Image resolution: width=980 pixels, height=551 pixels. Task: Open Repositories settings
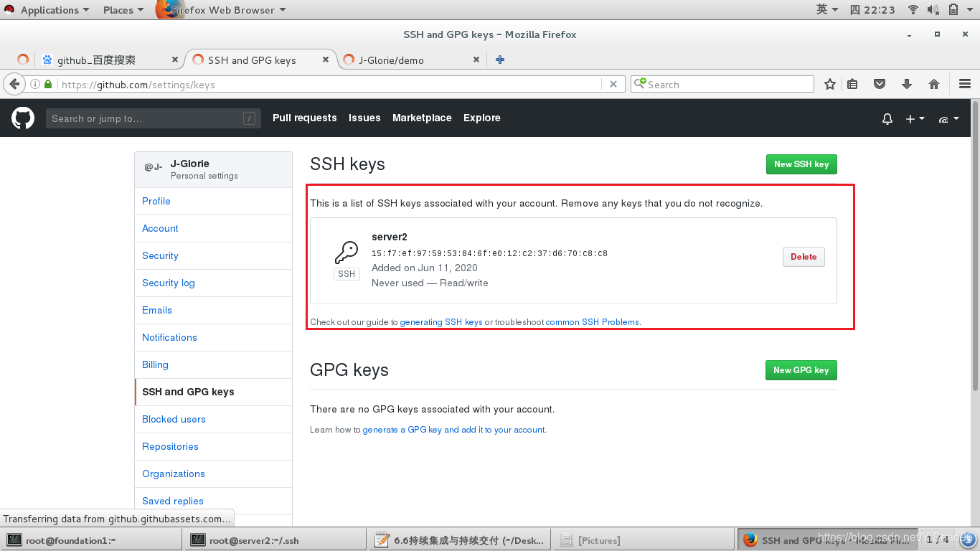click(213, 446)
